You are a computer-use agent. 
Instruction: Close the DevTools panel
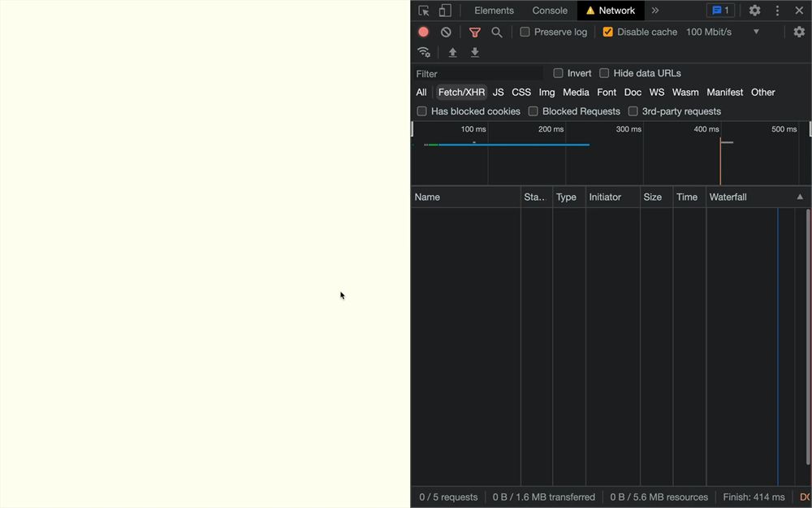pyautogui.click(x=799, y=11)
